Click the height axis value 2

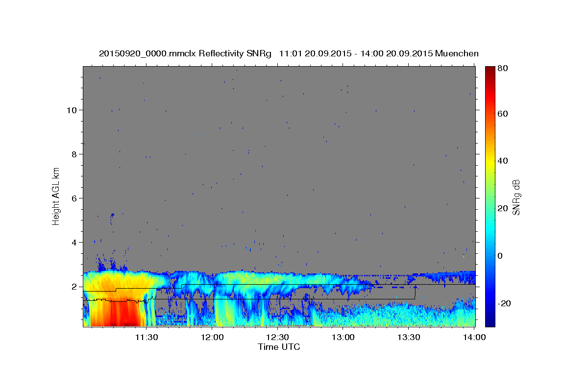[x=74, y=286]
